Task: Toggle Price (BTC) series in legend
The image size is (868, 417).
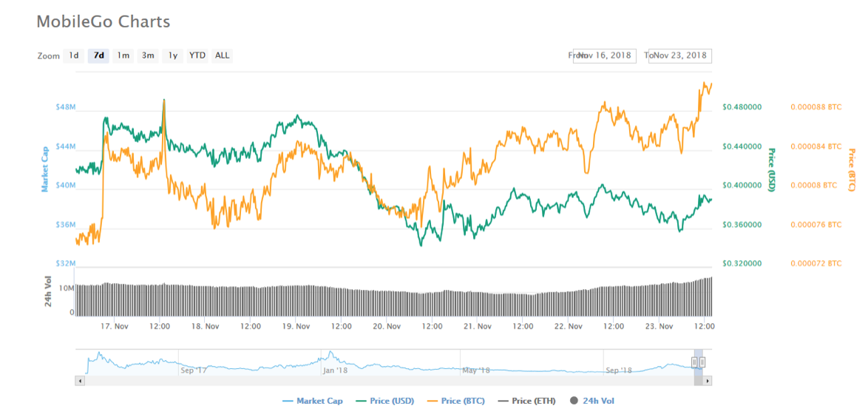Action: (457, 401)
